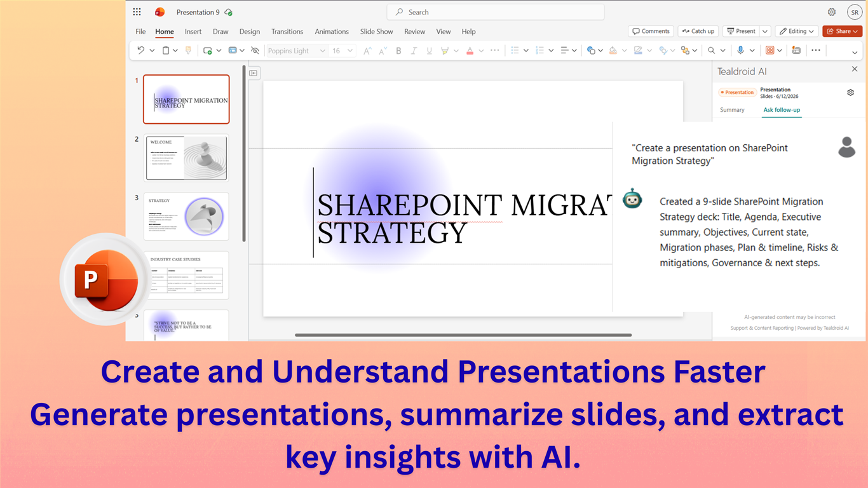The height and width of the screenshot is (488, 868).
Task: Click Increase Font Size icon
Action: [x=367, y=50]
